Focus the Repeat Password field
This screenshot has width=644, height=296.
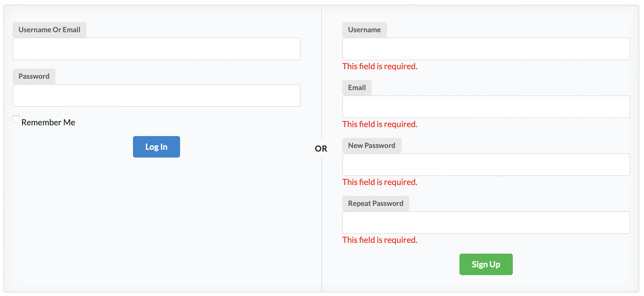(486, 222)
